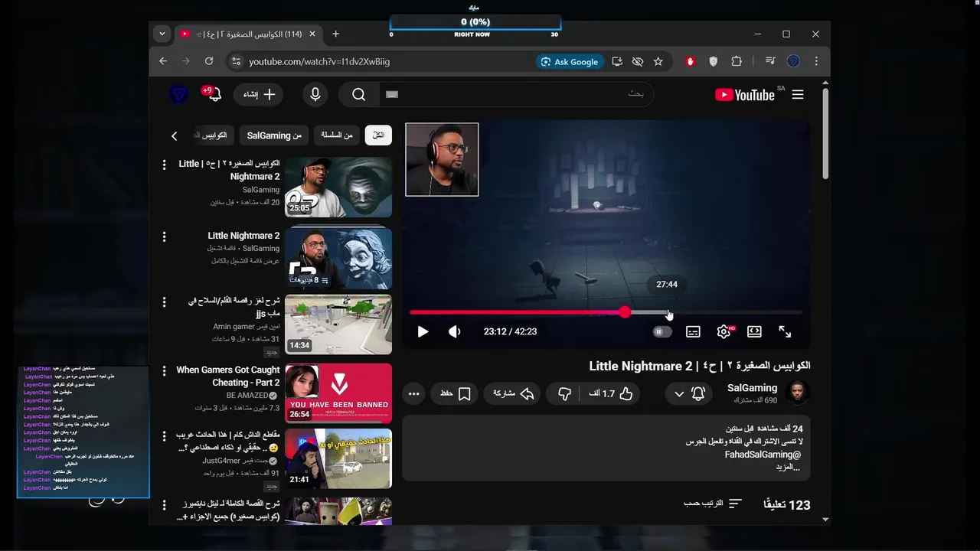980x551 pixels.
Task: Open the shield extension icon
Action: (714, 61)
